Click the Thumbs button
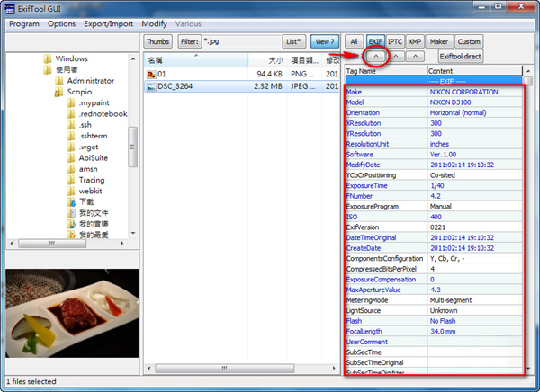The width and height of the screenshot is (540, 392). [x=157, y=41]
